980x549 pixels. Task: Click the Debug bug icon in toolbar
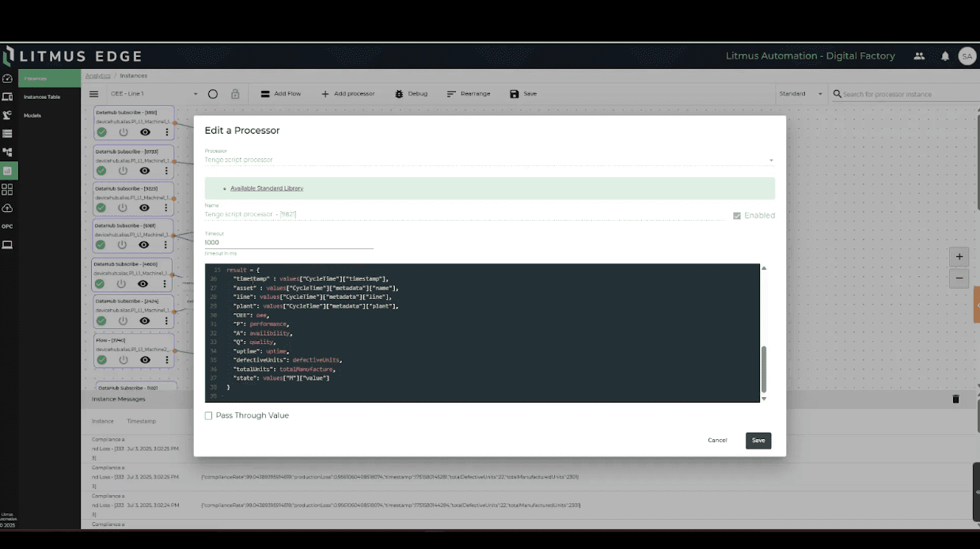399,94
